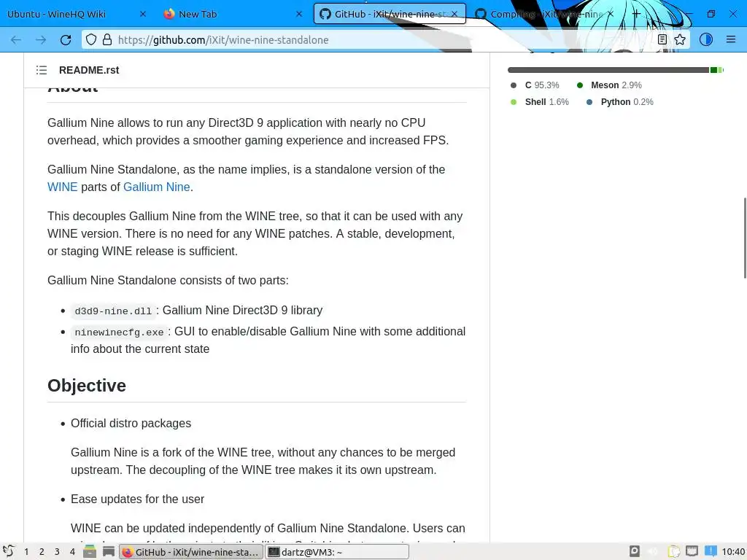Click the 10:40 taskbar clock
The image size is (747, 560).
pyautogui.click(x=733, y=551)
